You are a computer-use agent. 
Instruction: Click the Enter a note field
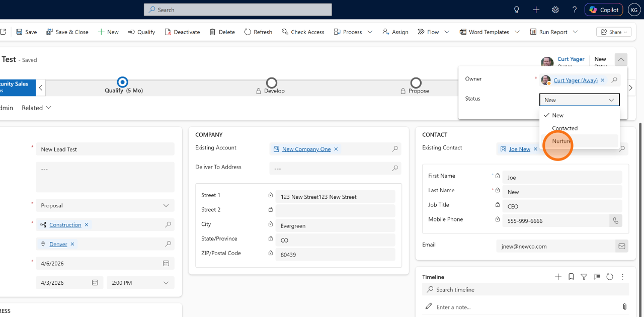tap(521, 307)
